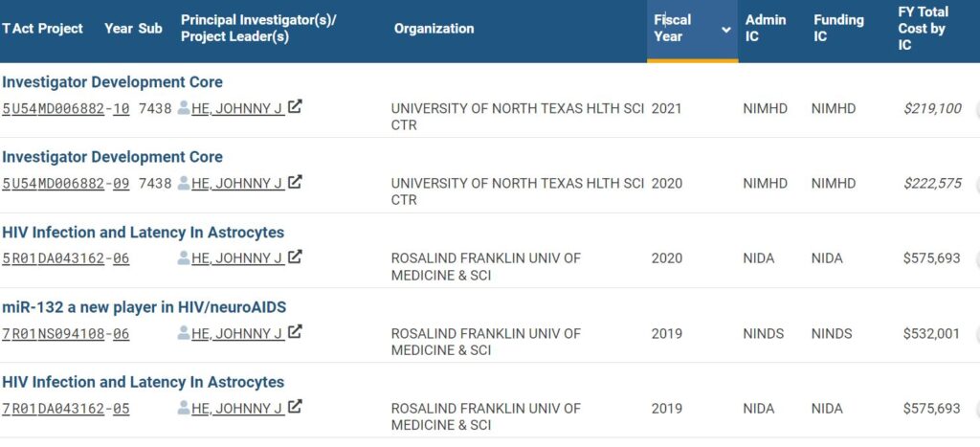Toggle Fiscal Year sort arrow
This screenshot has height=447, width=980.
725,30
